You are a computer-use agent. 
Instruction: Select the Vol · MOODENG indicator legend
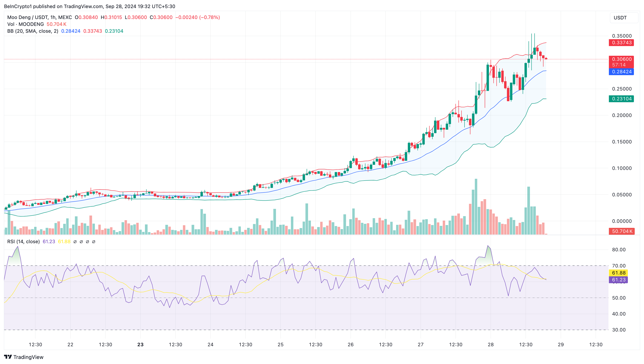click(x=25, y=24)
